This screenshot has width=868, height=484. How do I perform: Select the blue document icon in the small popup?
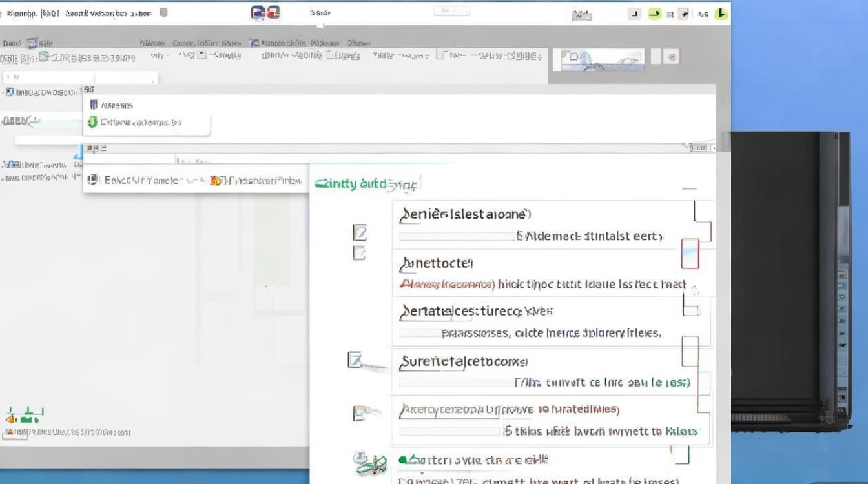94,105
